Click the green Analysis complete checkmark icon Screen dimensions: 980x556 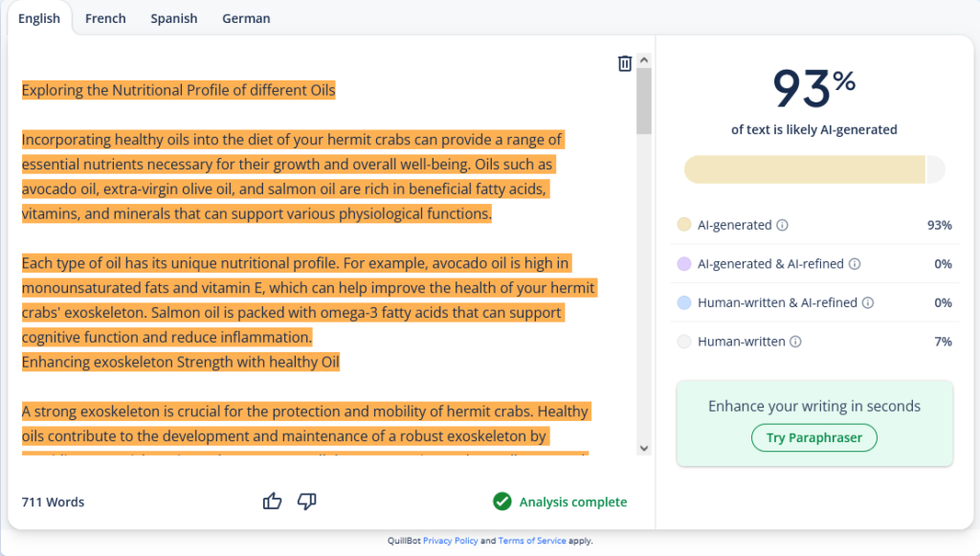tap(501, 501)
